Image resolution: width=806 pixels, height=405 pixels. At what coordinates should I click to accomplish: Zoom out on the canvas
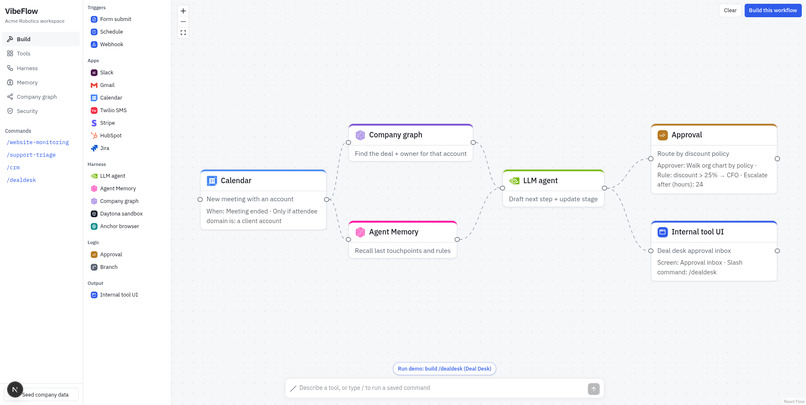coord(184,22)
